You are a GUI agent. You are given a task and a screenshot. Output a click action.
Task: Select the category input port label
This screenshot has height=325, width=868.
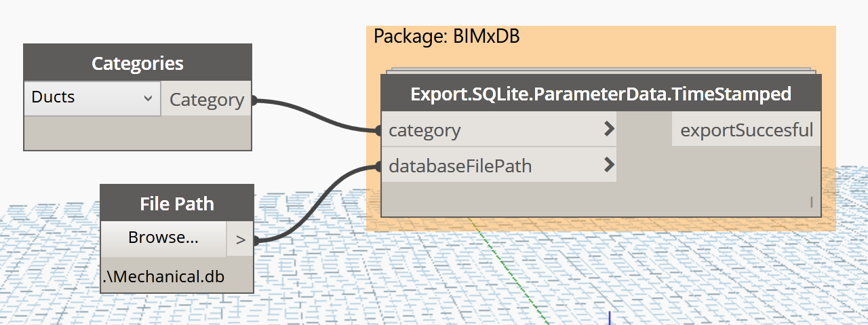click(425, 130)
